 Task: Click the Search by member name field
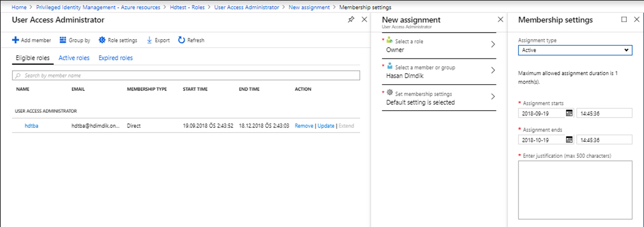coord(186,76)
